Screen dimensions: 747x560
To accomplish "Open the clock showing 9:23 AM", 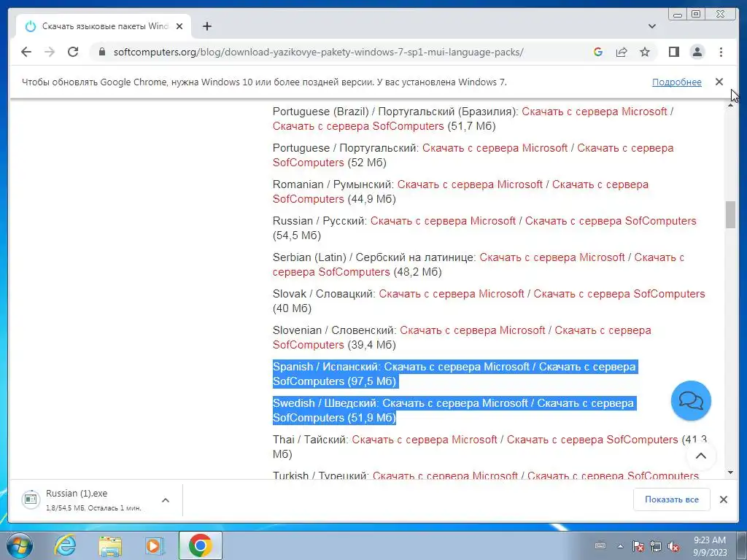I will [710, 546].
